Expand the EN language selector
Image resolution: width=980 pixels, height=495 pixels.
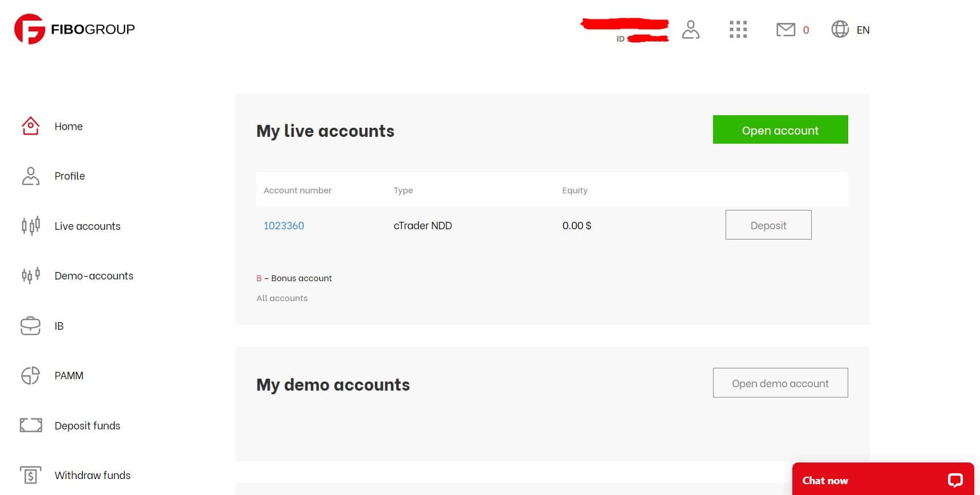[862, 30]
